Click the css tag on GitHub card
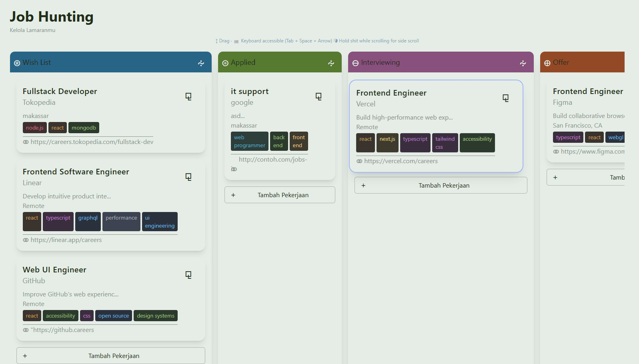 (87, 316)
